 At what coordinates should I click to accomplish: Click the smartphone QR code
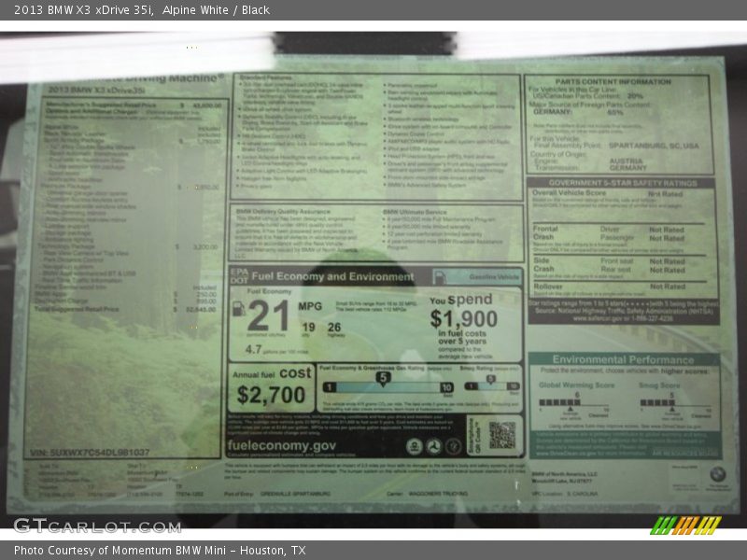click(x=501, y=435)
